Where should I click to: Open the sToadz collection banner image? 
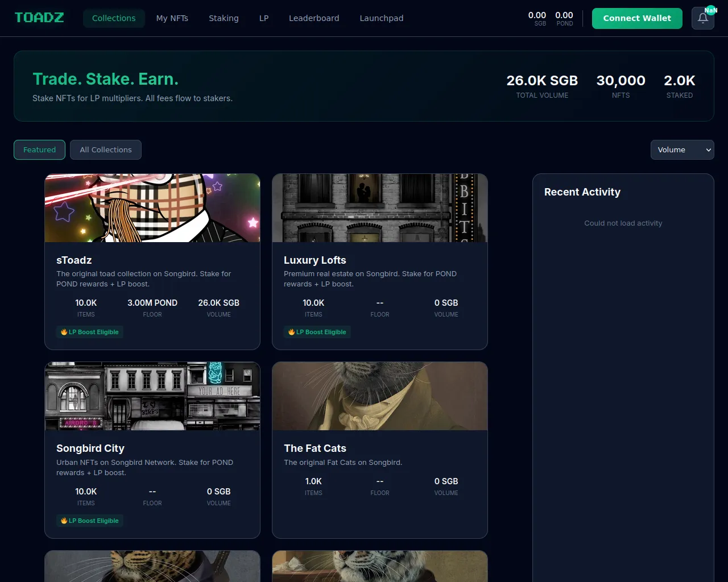(152, 208)
